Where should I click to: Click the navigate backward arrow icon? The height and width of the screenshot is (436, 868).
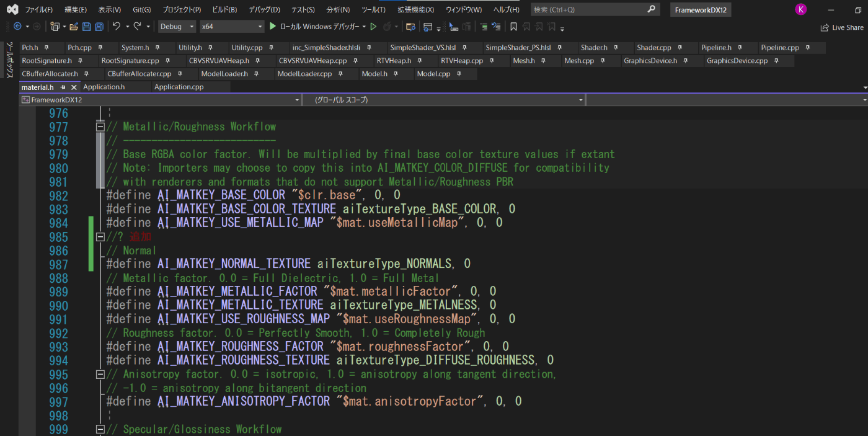point(17,26)
